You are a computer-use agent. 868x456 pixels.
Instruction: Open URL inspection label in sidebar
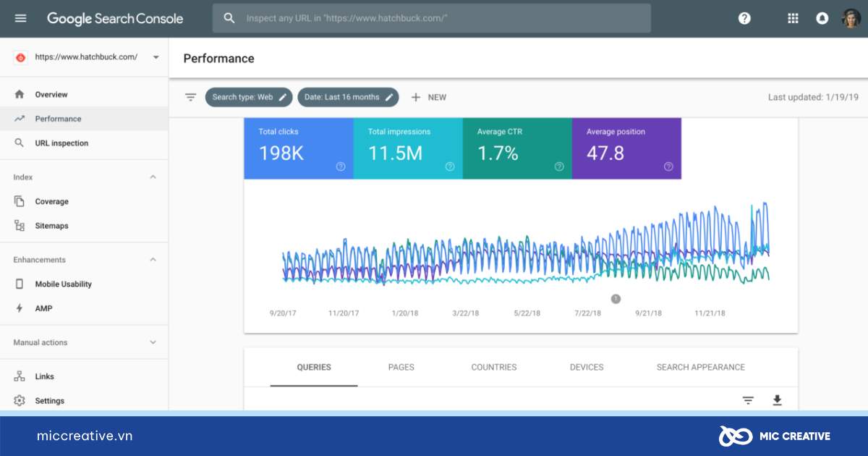click(61, 143)
